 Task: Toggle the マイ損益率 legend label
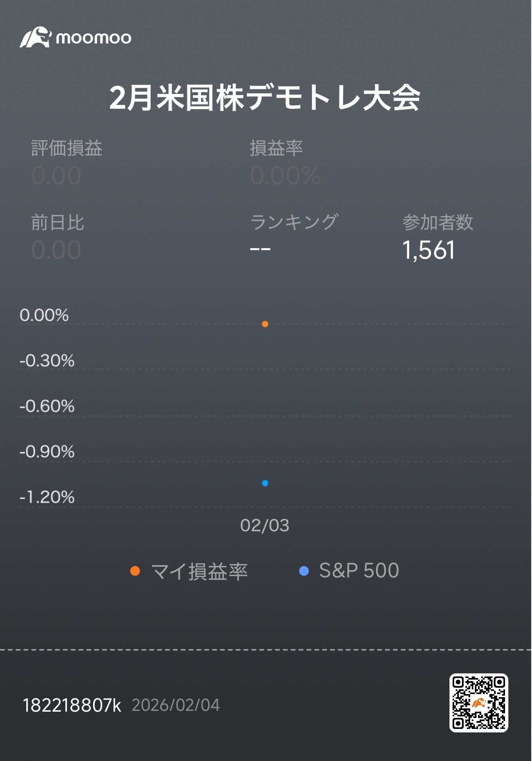[x=199, y=571]
